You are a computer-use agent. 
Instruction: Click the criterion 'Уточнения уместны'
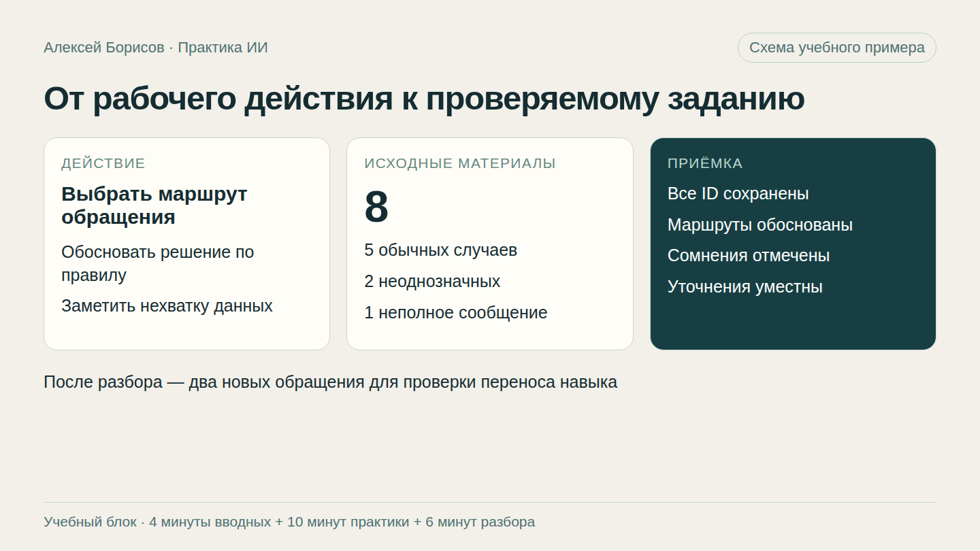coord(745,287)
